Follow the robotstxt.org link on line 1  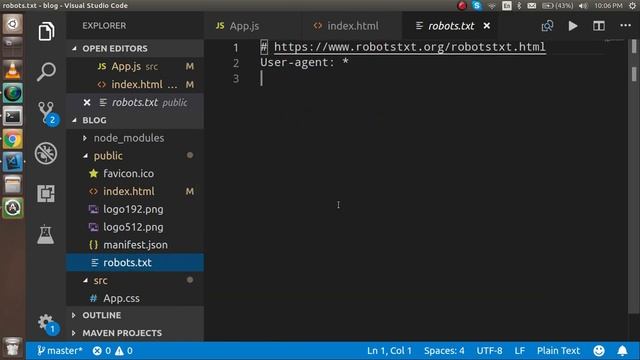point(409,47)
